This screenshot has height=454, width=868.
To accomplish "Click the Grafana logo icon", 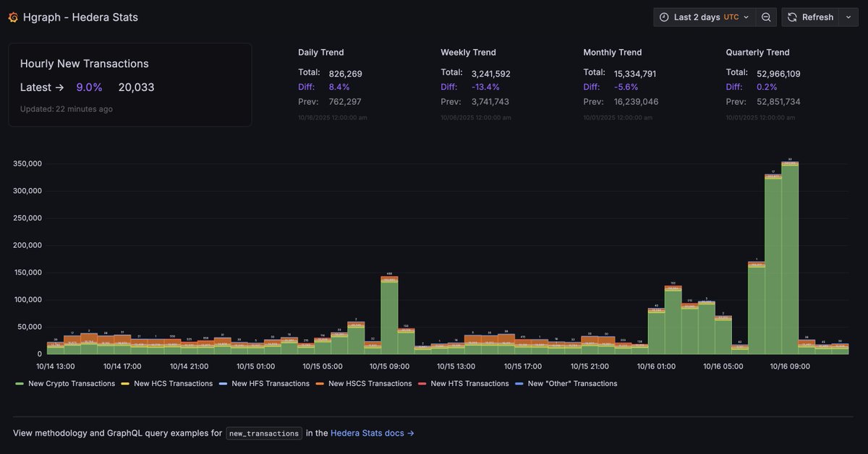I will pos(13,17).
